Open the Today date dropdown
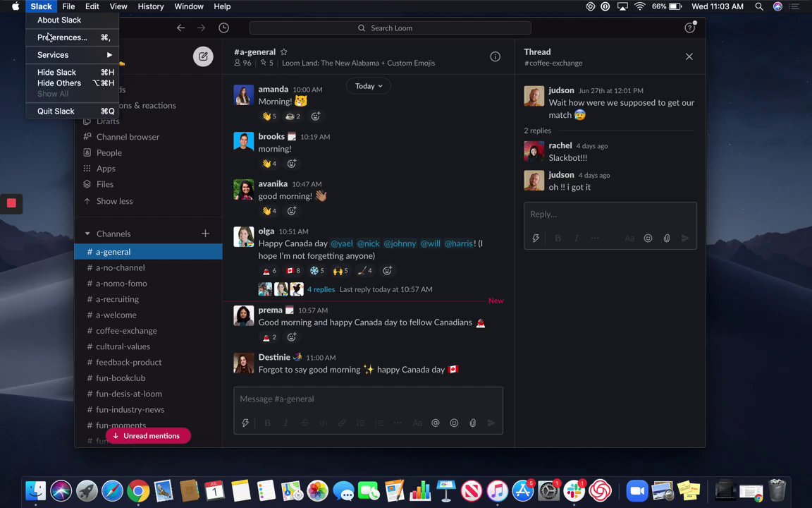Viewport: 812px width, 508px height. (x=368, y=86)
